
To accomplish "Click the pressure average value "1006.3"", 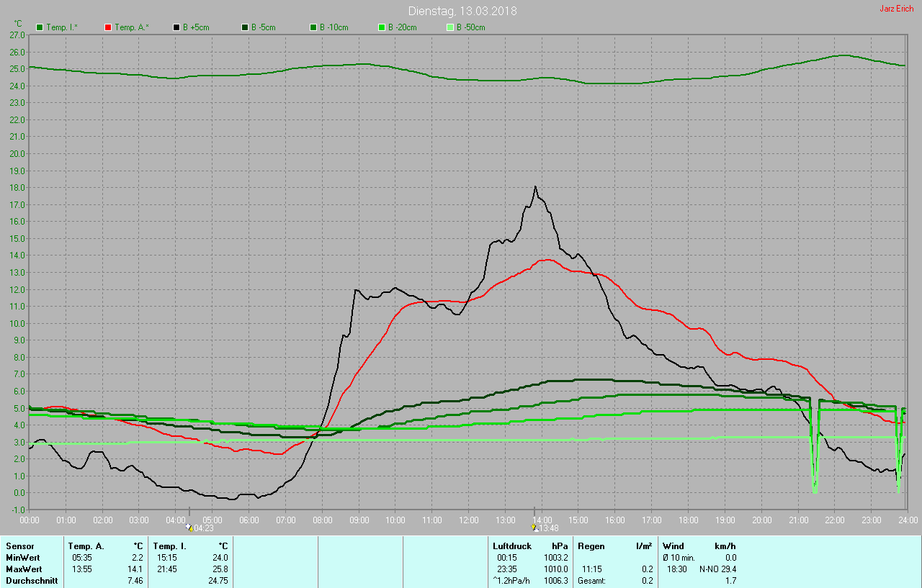I will point(556,581).
